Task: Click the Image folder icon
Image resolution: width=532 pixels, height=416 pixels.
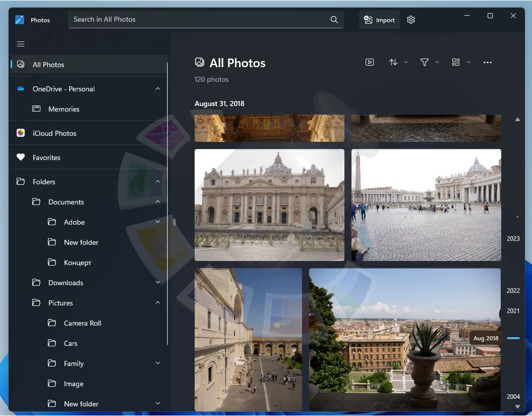Action: tap(52, 383)
